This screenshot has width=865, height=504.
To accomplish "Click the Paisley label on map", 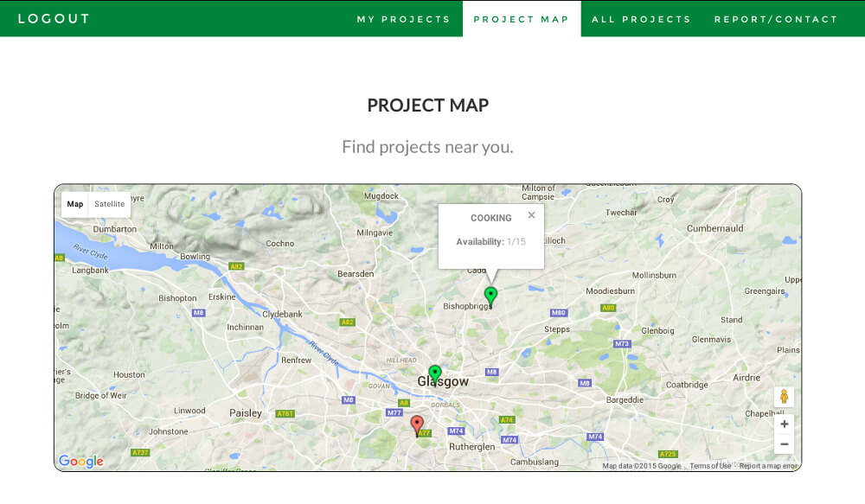I will [246, 413].
